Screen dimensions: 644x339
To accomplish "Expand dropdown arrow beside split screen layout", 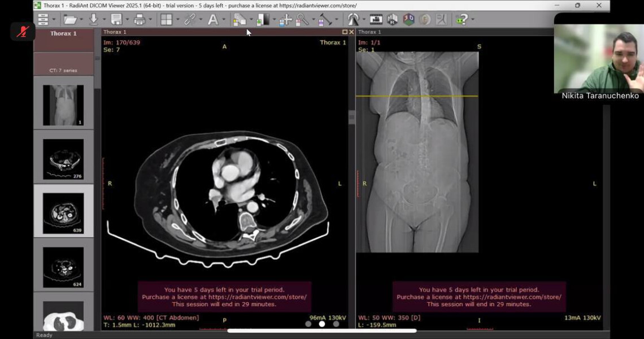I will [177, 20].
